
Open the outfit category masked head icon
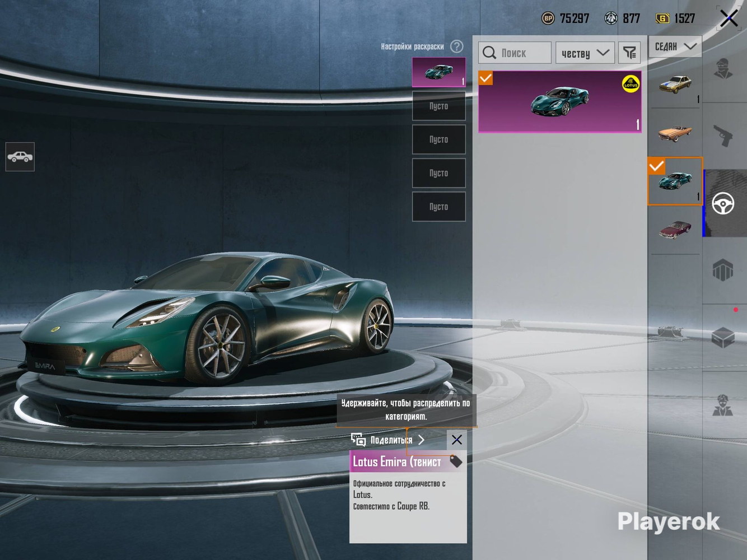point(723,69)
